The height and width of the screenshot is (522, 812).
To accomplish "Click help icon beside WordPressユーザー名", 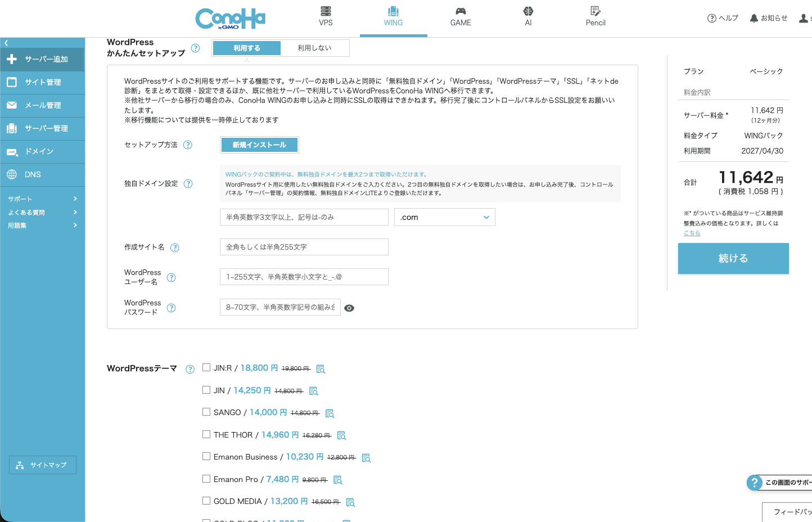I will (172, 278).
